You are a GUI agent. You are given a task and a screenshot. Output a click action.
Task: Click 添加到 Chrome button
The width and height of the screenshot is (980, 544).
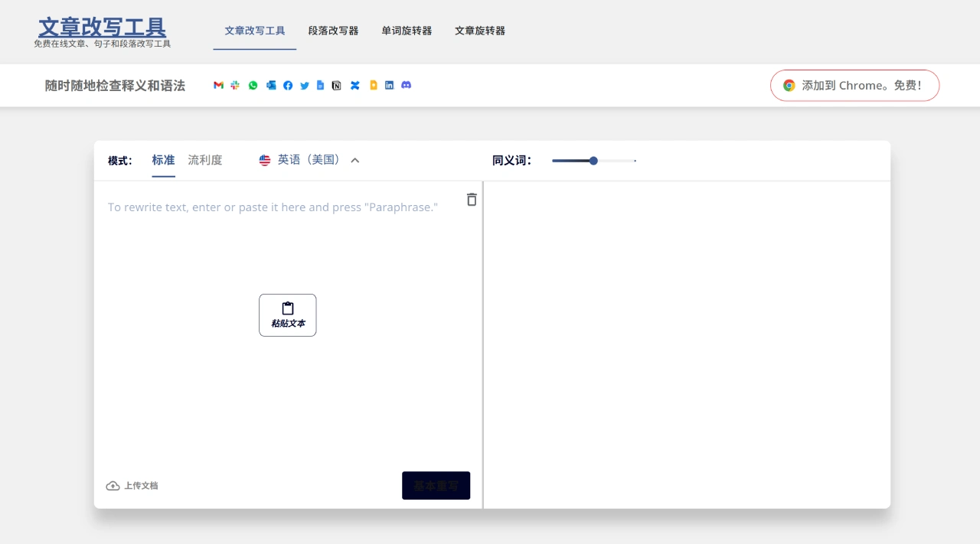(x=854, y=86)
